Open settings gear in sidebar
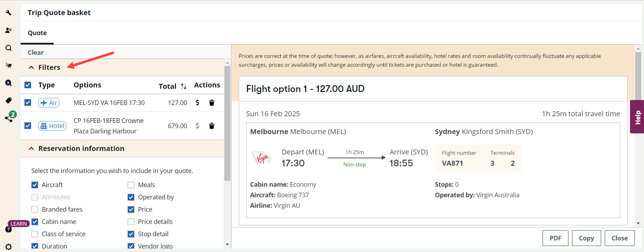Viewport: 644px width, 252px height. [x=8, y=247]
